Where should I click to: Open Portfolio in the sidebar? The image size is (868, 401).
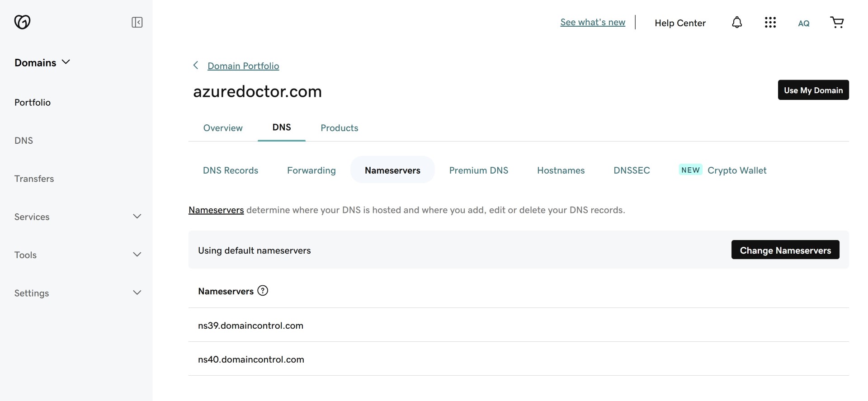[33, 102]
